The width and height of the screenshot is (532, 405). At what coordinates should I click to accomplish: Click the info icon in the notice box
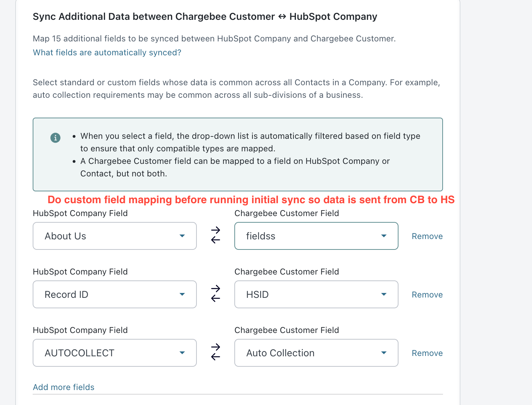pos(55,138)
